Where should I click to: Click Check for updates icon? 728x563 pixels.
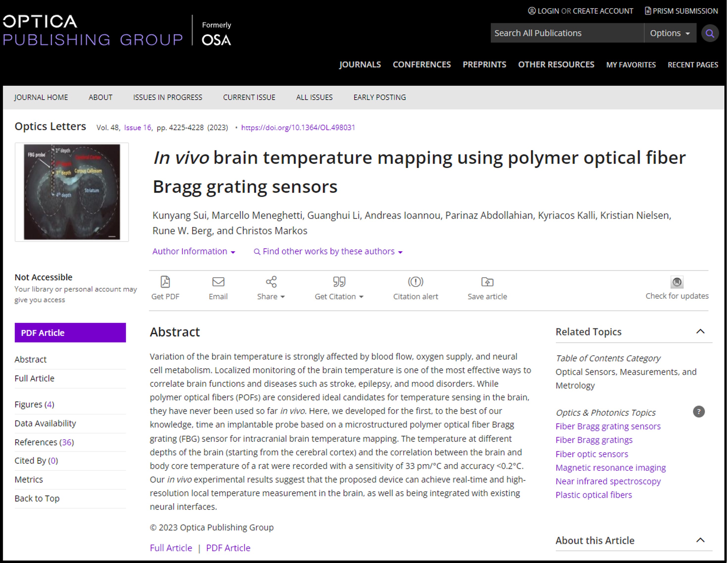(x=677, y=282)
